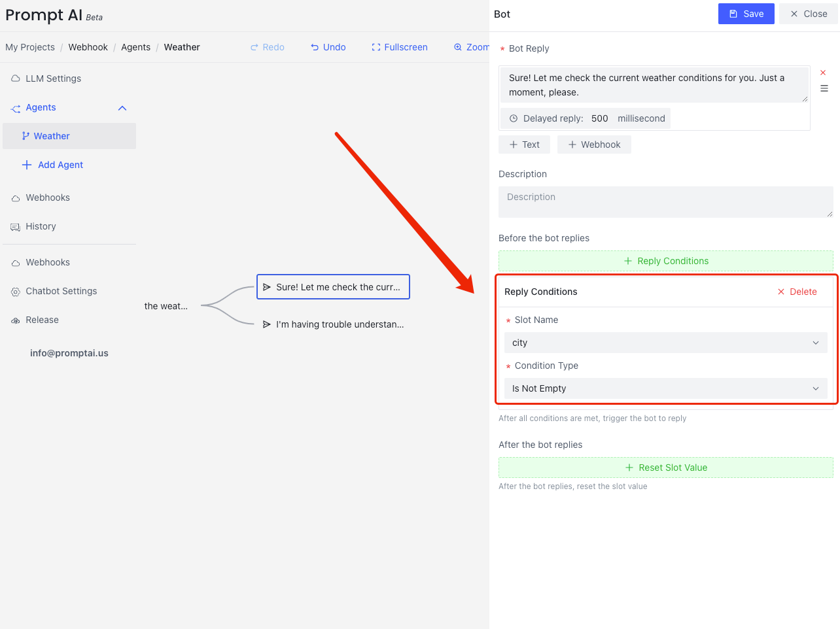Close the Bot panel
The height and width of the screenshot is (629, 840).
809,14
